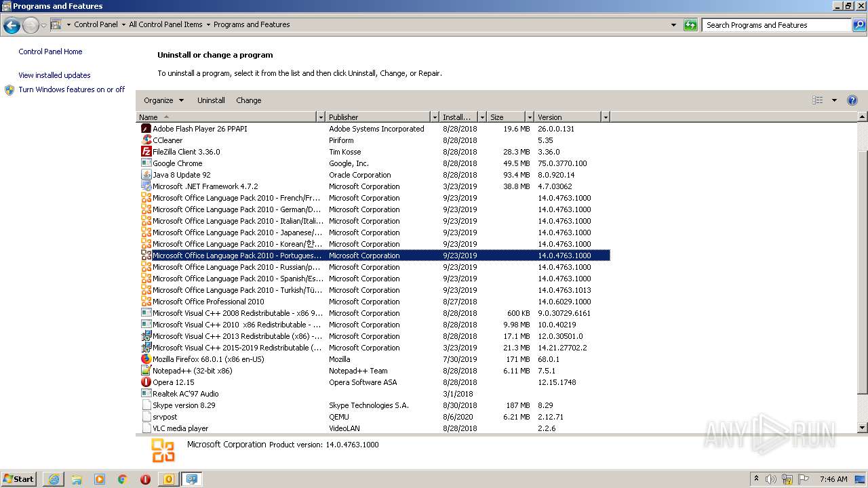Click the list scrollbar down arrow

coord(863,428)
